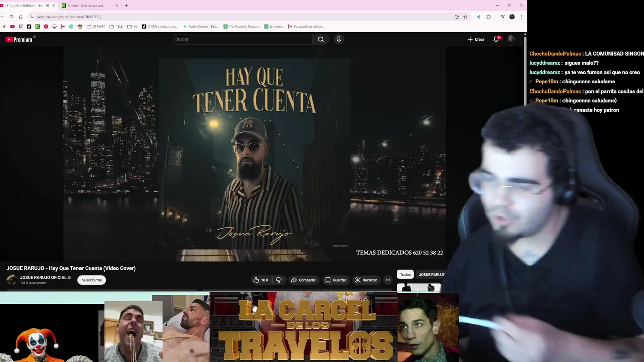Select the JOSUE RARUJO filter chip
Viewport: 644px width, 362px height.
(431, 274)
